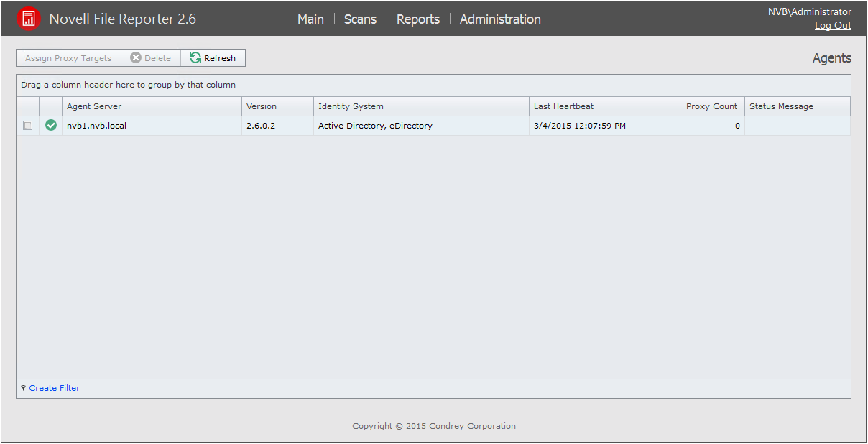The height and width of the screenshot is (444, 868).
Task: Click the Create Filter link
Action: tap(55, 388)
